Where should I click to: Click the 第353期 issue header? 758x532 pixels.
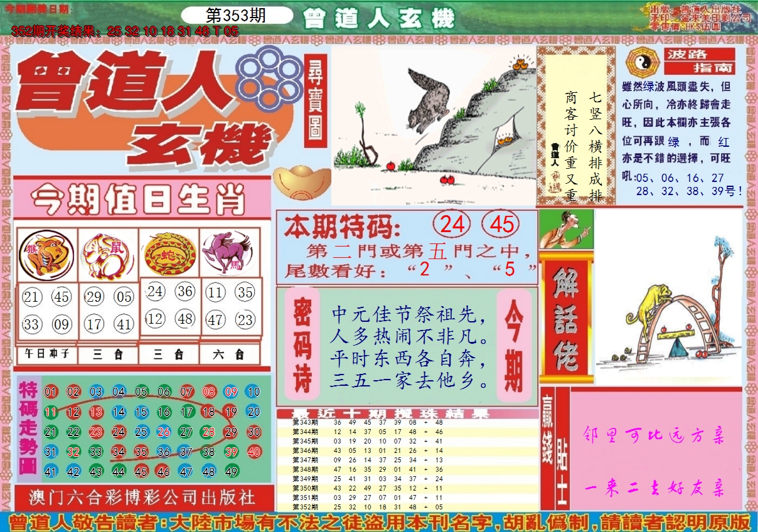pos(236,16)
